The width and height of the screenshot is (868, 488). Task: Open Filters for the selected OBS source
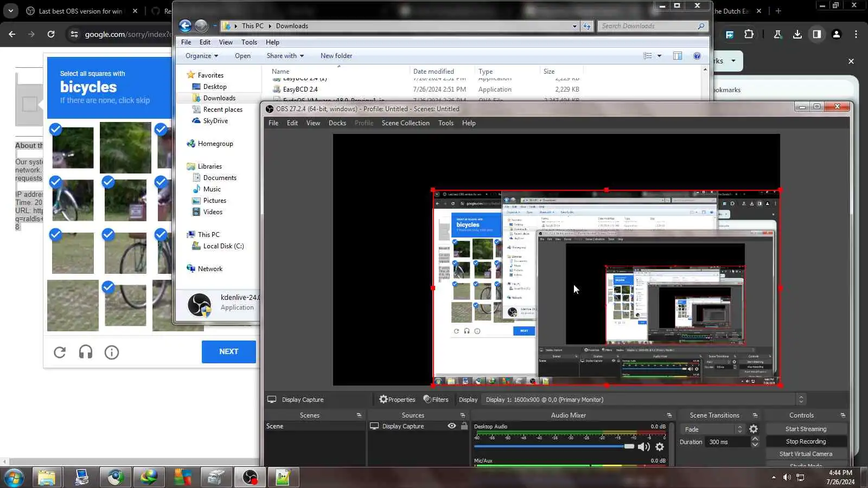pyautogui.click(x=436, y=400)
